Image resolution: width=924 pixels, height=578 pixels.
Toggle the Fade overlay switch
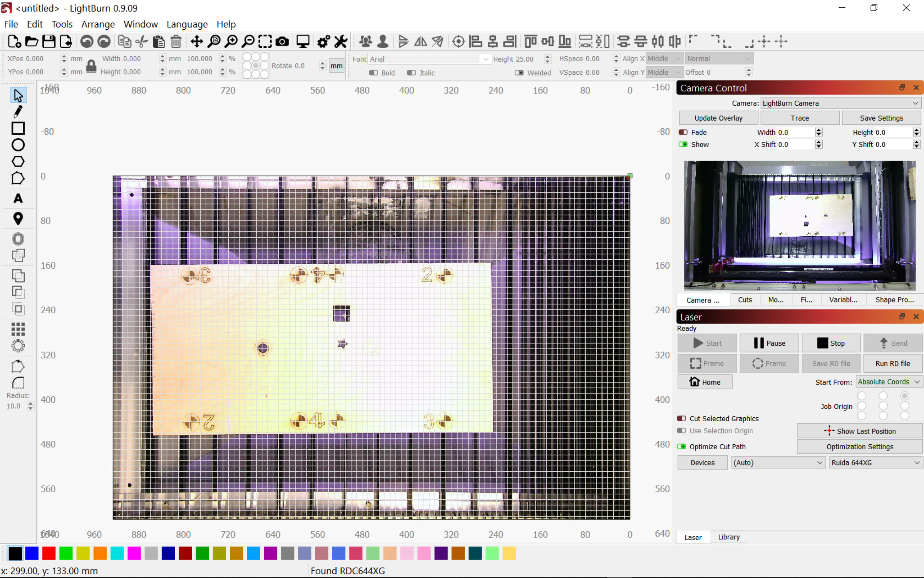pos(683,132)
